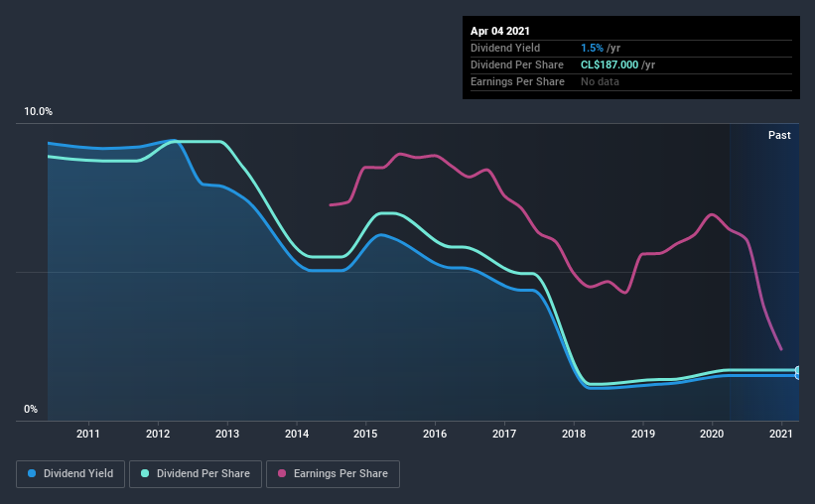Click the 2017 x-axis label

[504, 434]
